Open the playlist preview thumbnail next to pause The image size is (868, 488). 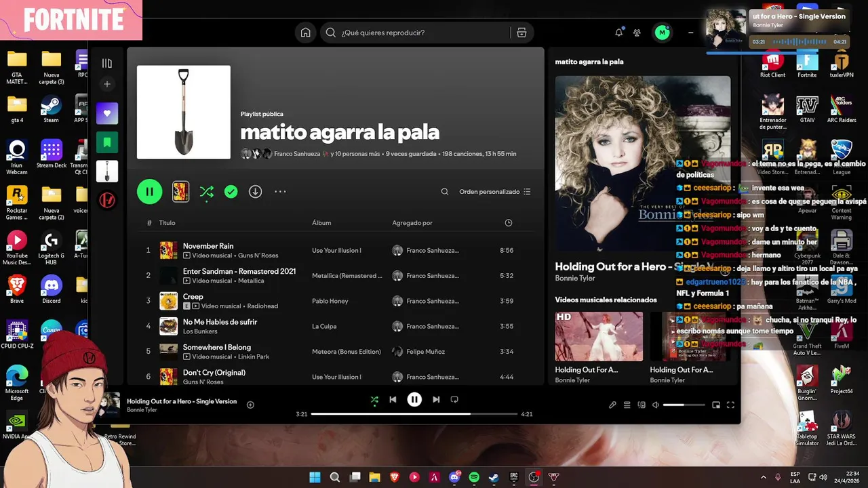(x=180, y=192)
